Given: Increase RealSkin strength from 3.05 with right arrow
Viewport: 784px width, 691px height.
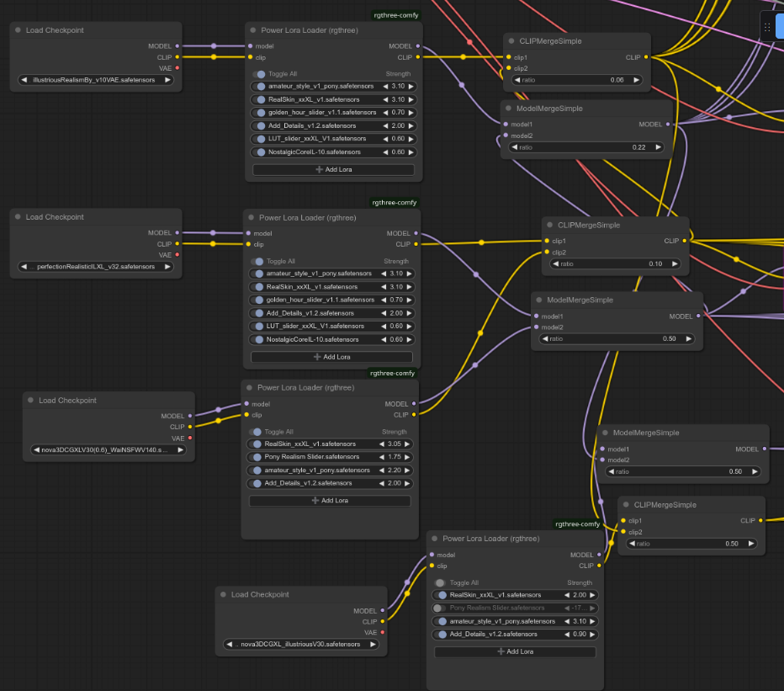Looking at the screenshot, I should (x=407, y=444).
